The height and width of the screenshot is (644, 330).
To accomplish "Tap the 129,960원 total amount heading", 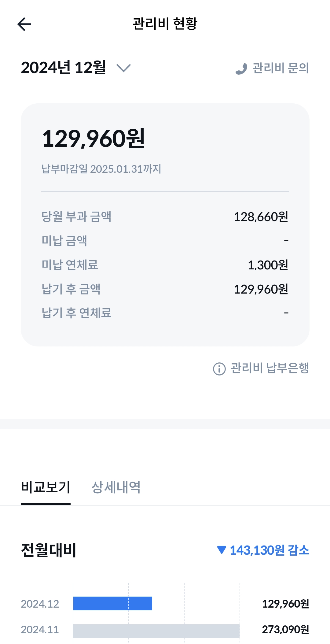I will 94,139.
